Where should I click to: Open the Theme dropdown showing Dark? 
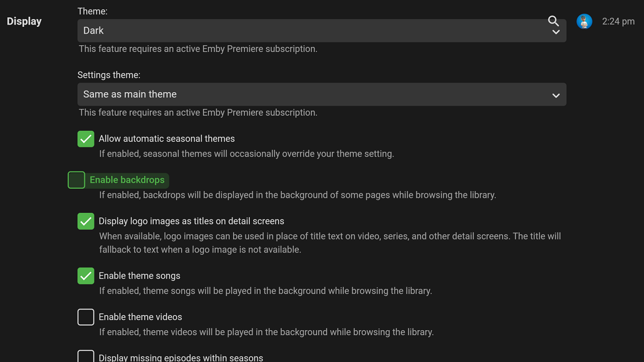point(313,31)
